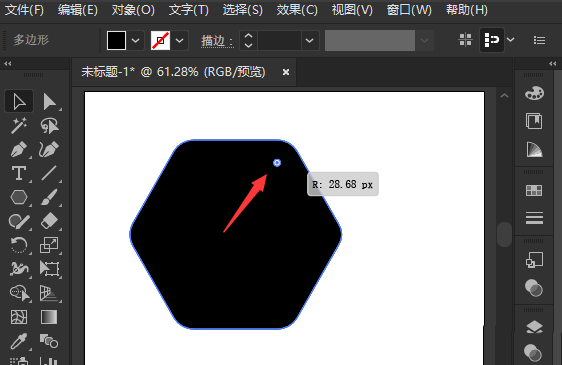Viewport: 562px width, 365px height.
Task: Open the 帮助(H) menu
Action: 467,10
